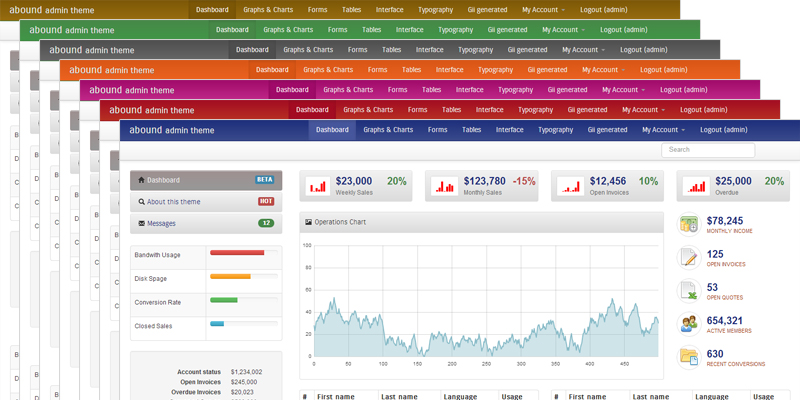Click the Open Quotes document icon

click(689, 291)
